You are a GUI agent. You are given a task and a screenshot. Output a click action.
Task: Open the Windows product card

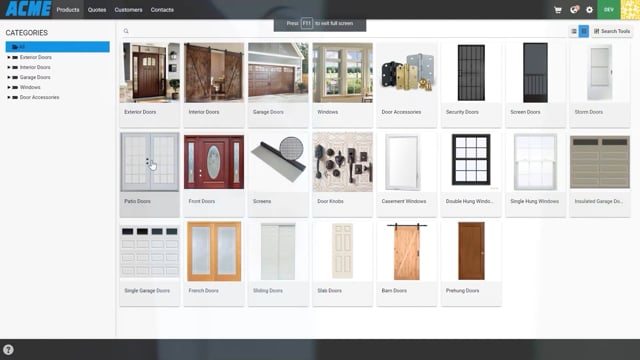coord(342,85)
